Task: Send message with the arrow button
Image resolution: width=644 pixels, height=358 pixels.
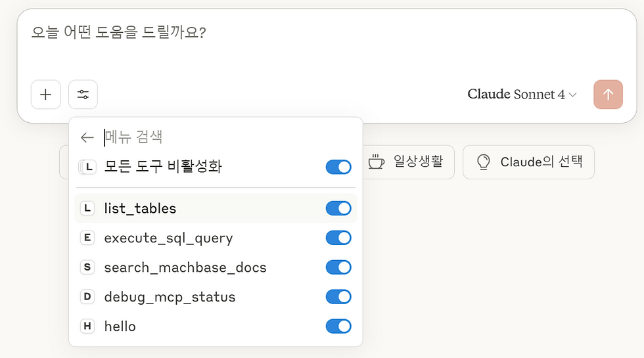Action: pos(608,95)
